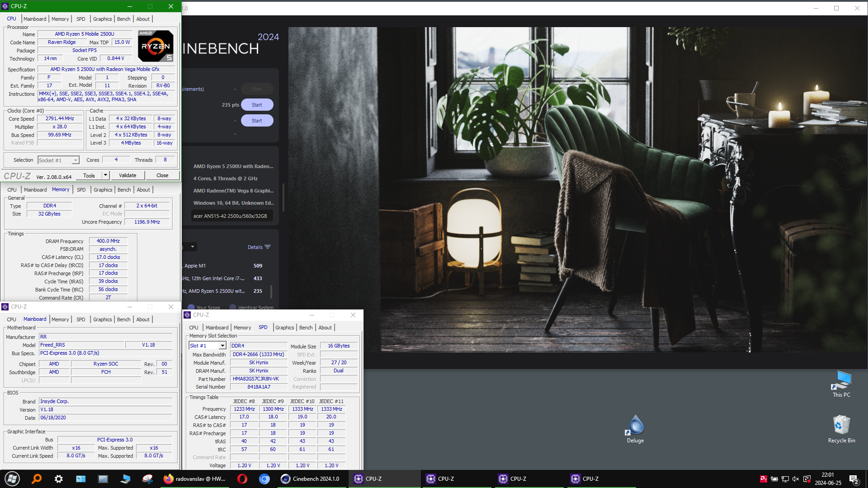The height and width of the screenshot is (488, 868).
Task: Open the Windows Start menu orb
Action: pos(12,479)
